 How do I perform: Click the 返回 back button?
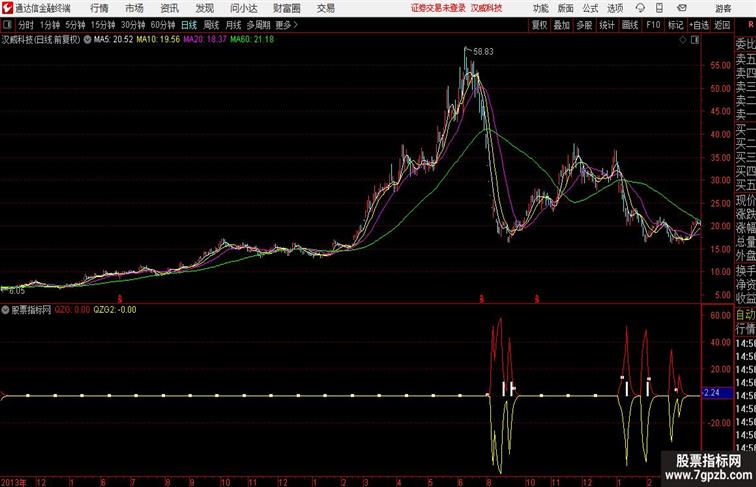click(722, 25)
